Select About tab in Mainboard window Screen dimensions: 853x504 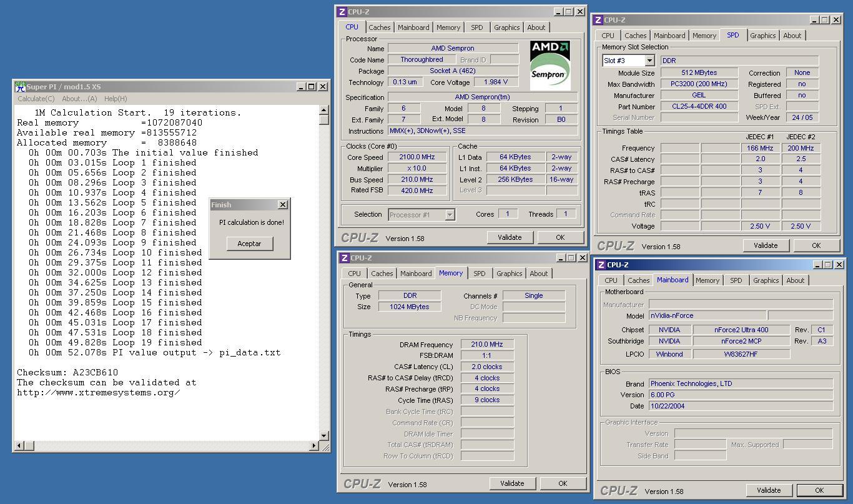[x=796, y=280]
